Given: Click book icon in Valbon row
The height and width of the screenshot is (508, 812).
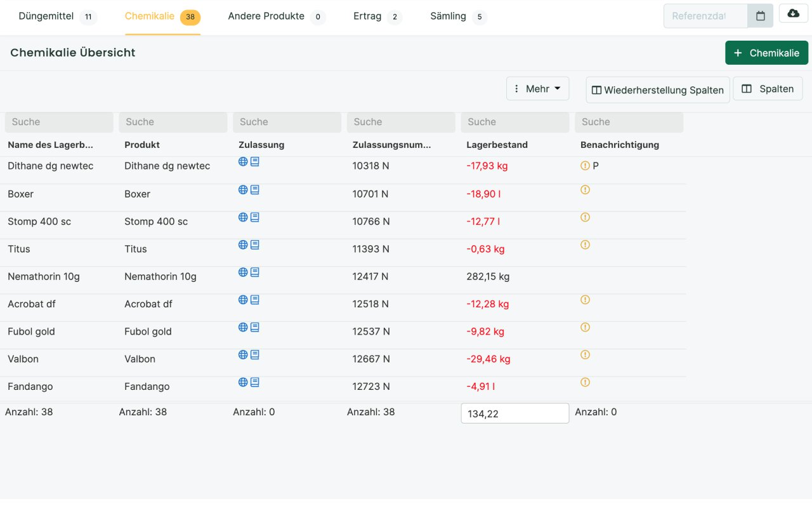Looking at the screenshot, I should 255,354.
